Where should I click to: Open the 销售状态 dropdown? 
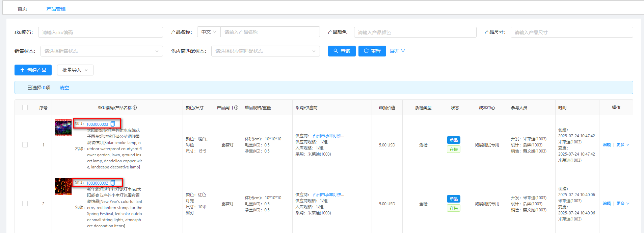pyautogui.click(x=101, y=51)
